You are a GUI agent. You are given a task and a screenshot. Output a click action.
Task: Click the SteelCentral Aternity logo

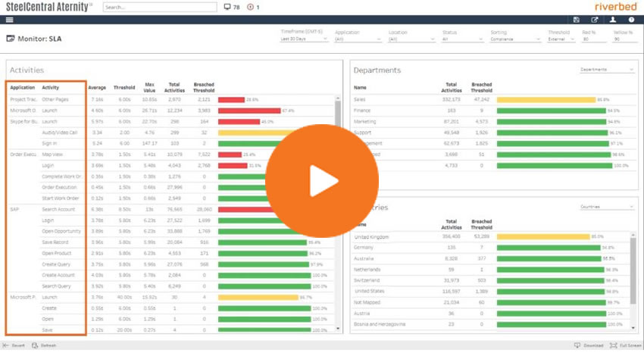49,7
